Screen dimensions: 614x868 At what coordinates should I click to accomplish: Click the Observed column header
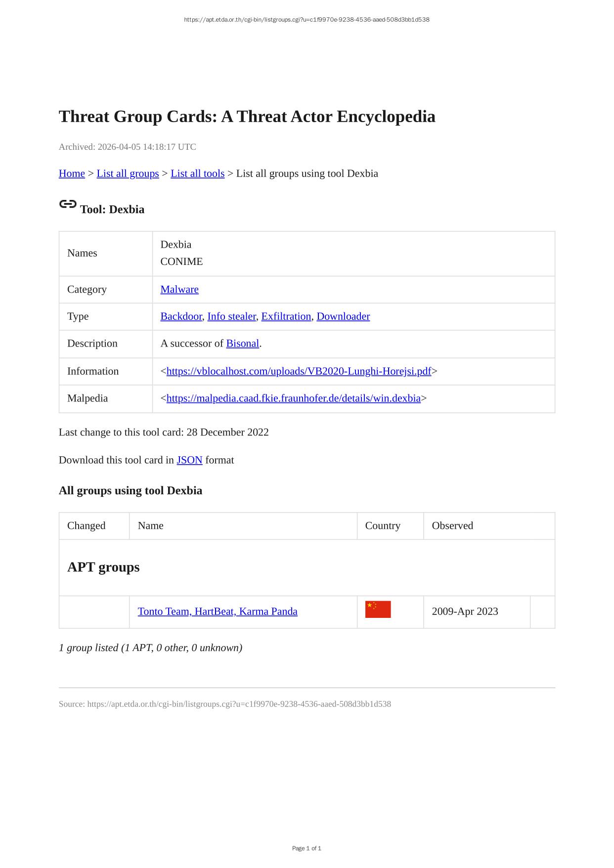click(x=452, y=526)
